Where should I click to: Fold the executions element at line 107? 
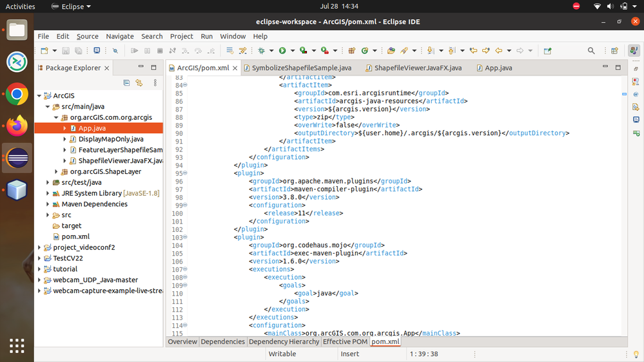click(x=186, y=269)
